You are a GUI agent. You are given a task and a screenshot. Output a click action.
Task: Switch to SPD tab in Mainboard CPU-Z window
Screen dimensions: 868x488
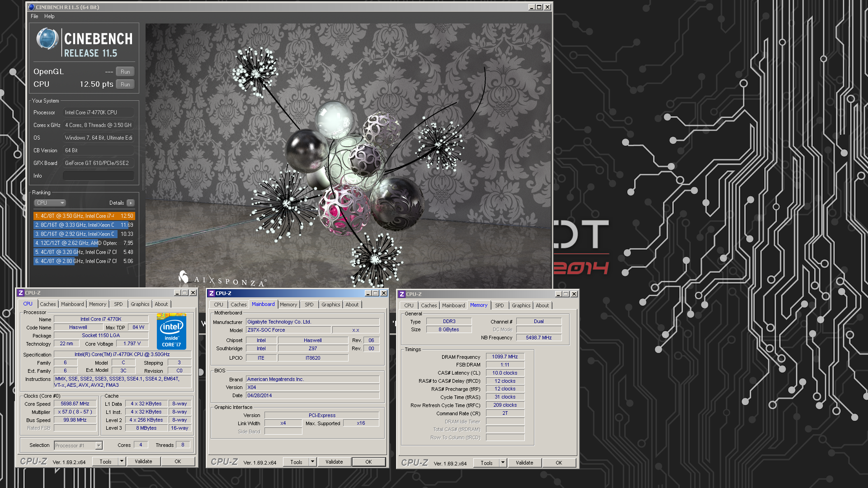[309, 305]
